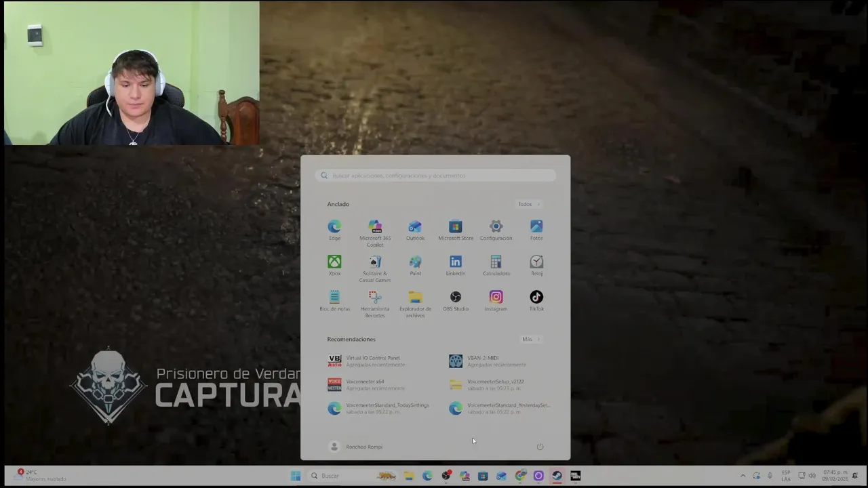868x488 pixels.
Task: Open the volume speaker tray icon
Action: (812, 476)
